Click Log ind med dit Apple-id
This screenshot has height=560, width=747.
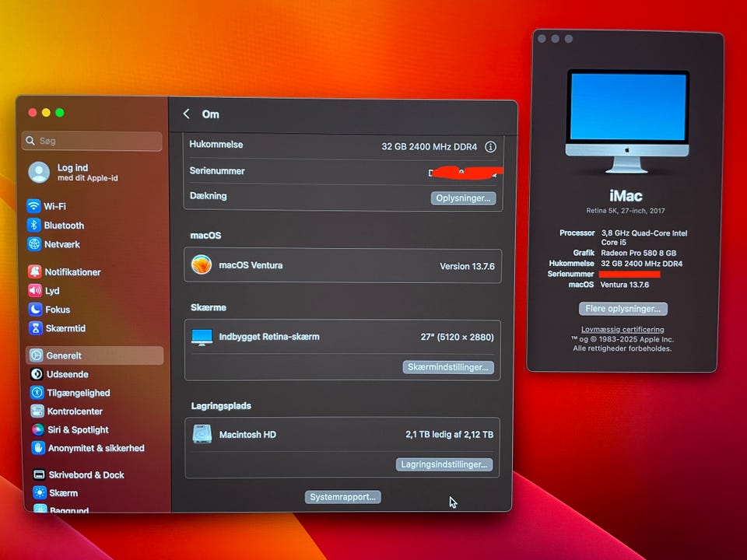coord(87,172)
